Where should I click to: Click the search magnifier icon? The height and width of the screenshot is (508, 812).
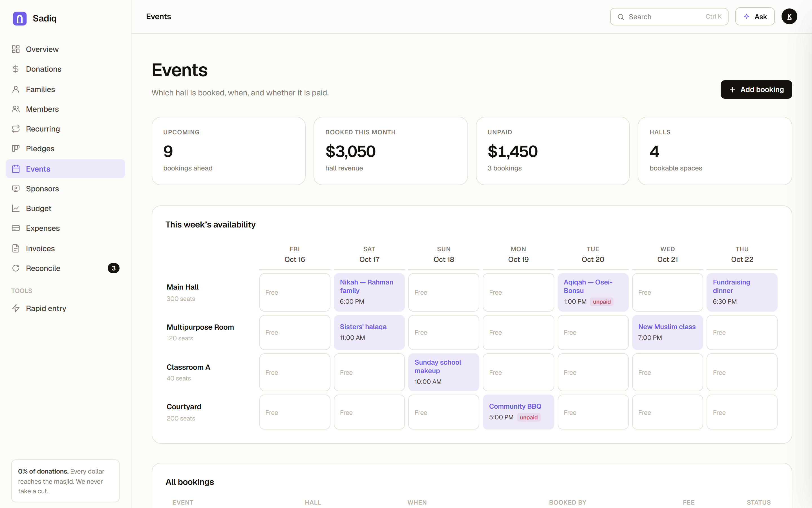(621, 17)
